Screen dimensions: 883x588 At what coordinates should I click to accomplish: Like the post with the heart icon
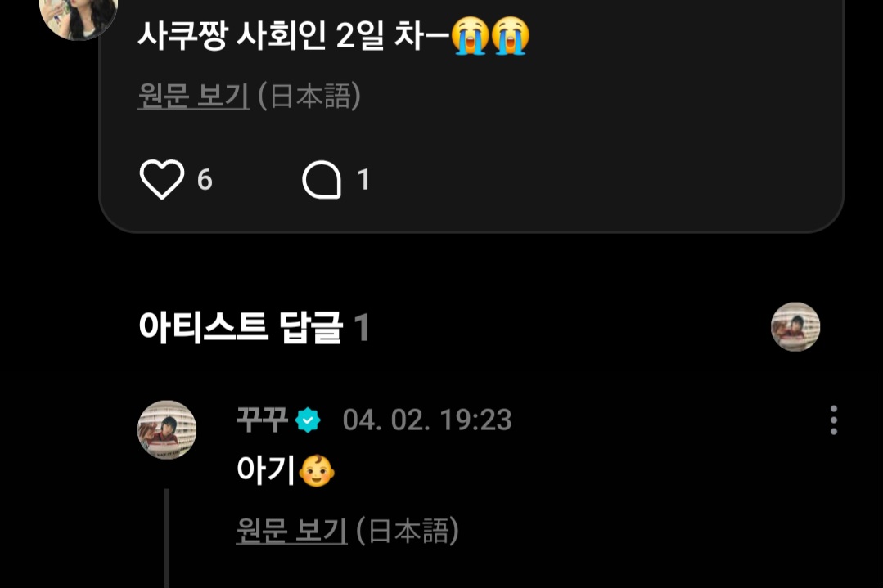click(161, 179)
